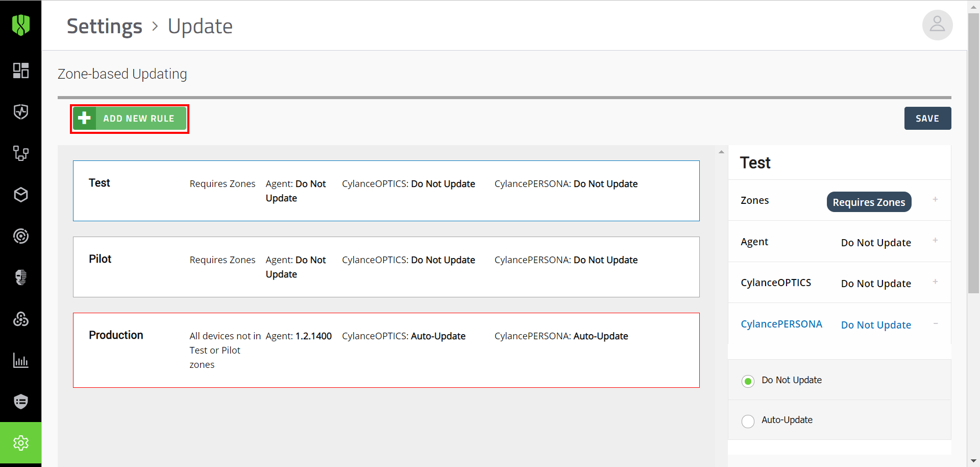Click the CylancePERSONA heading in panel
Image resolution: width=980 pixels, height=467 pixels.
781,324
